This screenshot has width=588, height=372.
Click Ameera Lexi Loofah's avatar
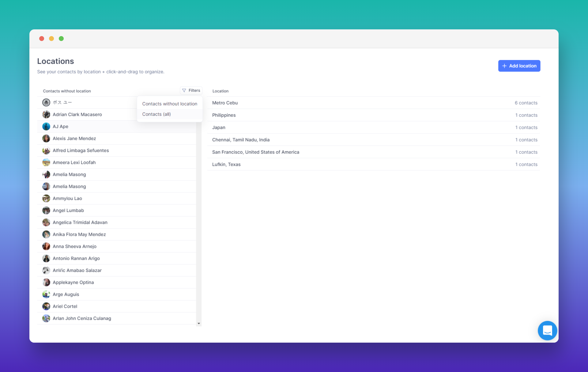[46, 162]
